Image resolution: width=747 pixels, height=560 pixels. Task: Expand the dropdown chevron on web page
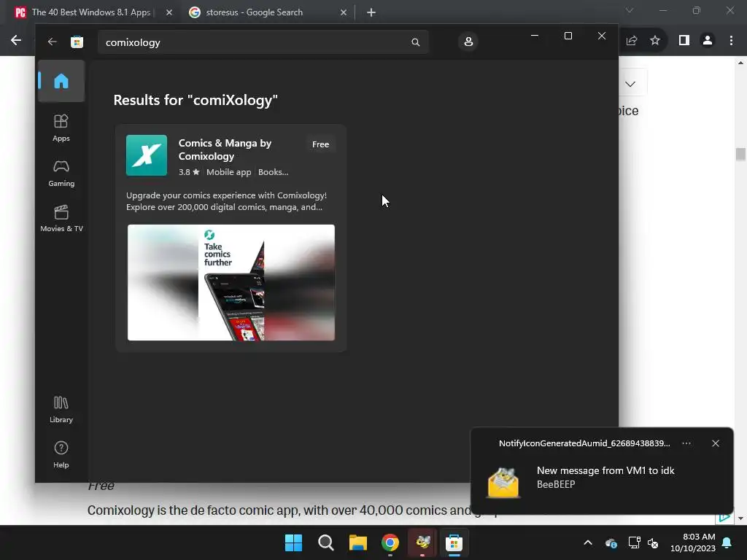tap(630, 84)
